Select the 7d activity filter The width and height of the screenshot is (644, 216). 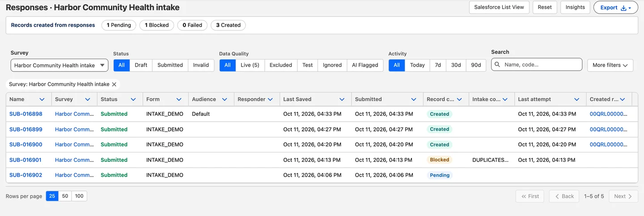[x=438, y=65]
